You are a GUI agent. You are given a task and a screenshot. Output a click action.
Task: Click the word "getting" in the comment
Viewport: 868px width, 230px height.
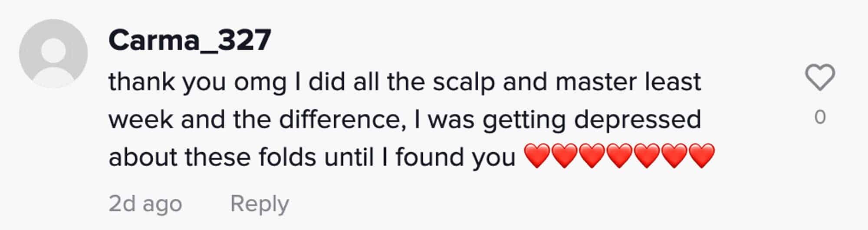(524, 120)
